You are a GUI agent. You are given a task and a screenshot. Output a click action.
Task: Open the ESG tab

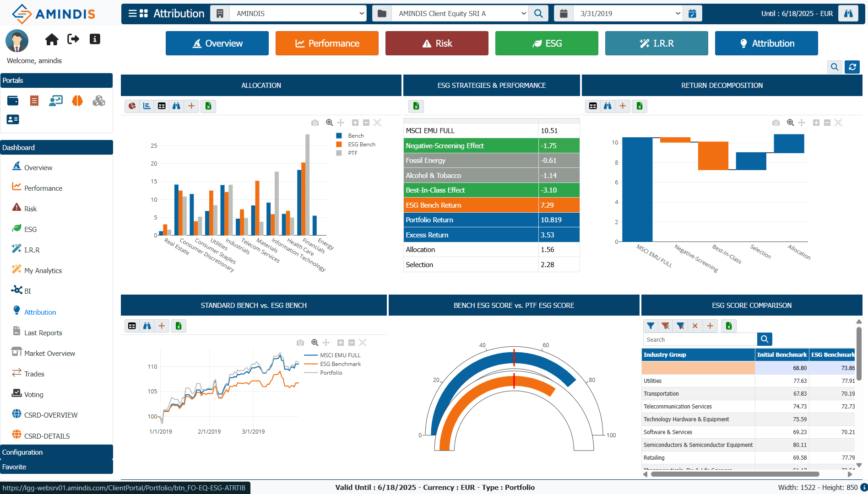pos(547,43)
